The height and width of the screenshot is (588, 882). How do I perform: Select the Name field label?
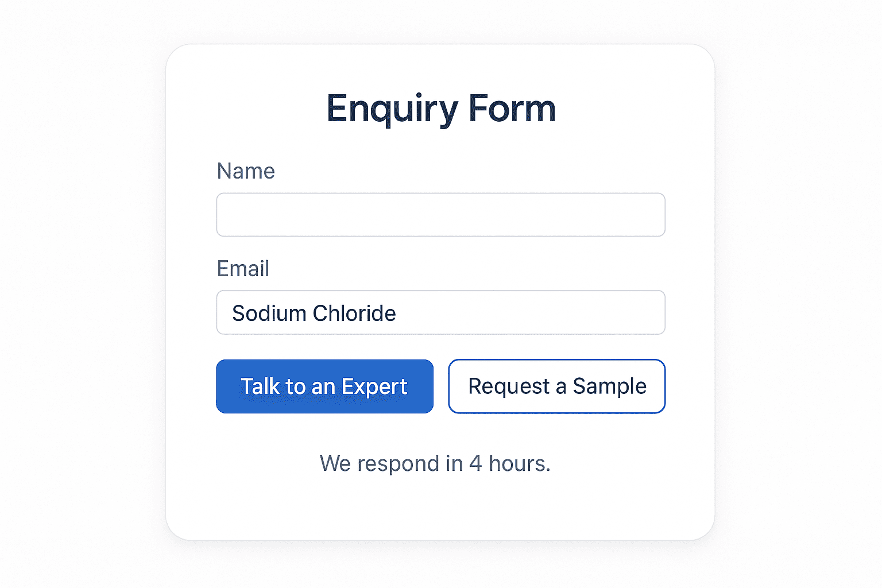[246, 171]
